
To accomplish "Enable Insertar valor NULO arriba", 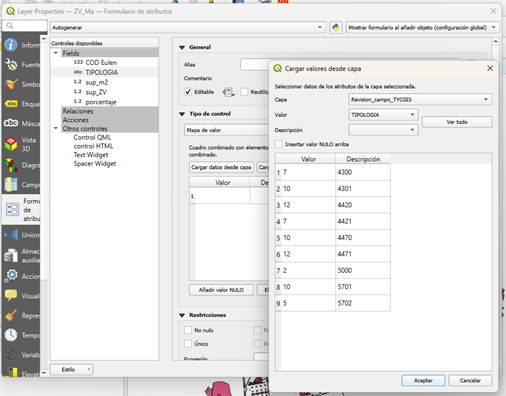I will (x=279, y=144).
